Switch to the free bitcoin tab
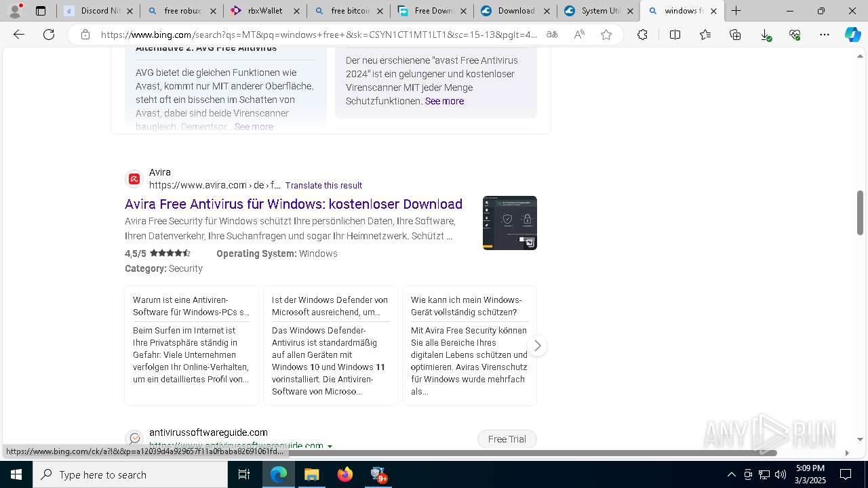868x488 pixels. 350,11
